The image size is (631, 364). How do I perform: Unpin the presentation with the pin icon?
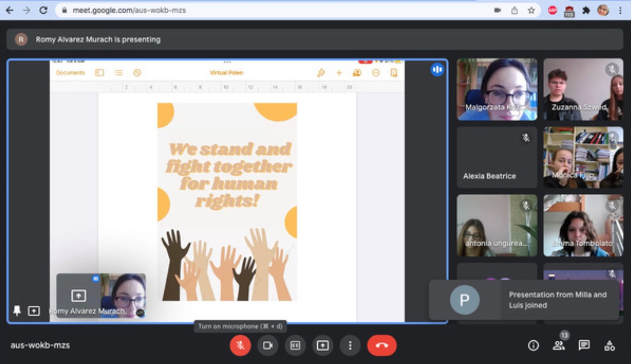click(17, 311)
